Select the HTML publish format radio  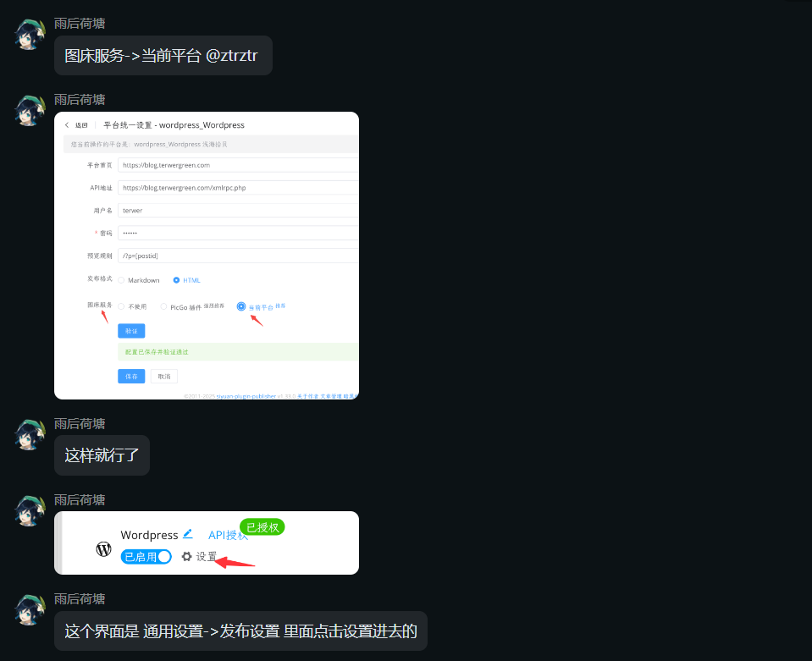coord(176,280)
